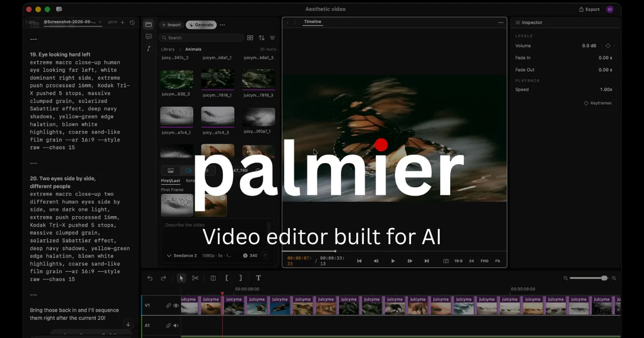The image size is (644, 338).
Task: Redo the last timeline edit
Action: tap(164, 278)
